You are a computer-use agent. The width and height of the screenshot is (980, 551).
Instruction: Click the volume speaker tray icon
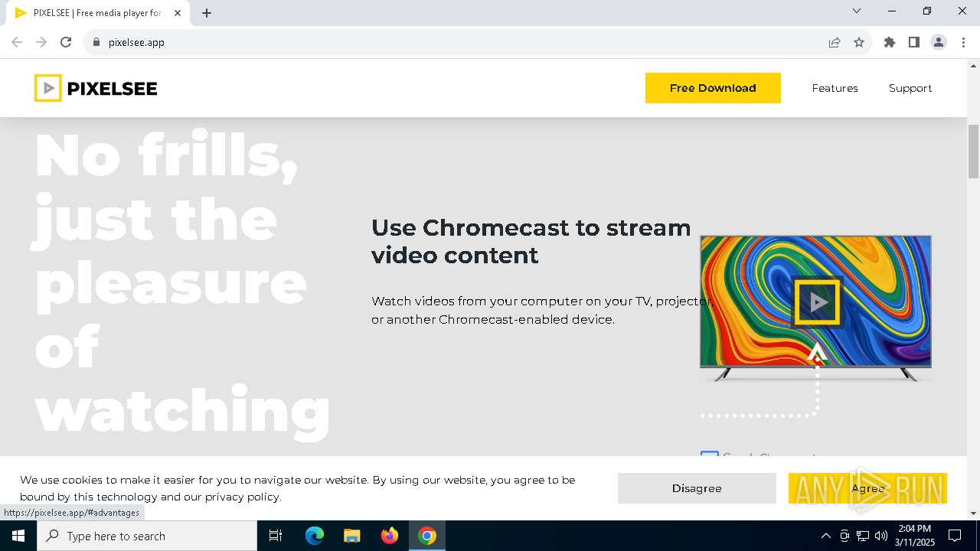[x=881, y=536]
